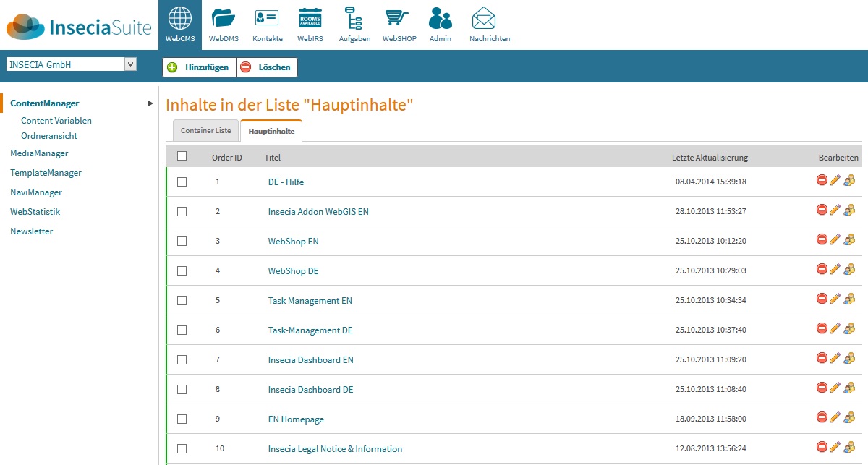
Task: Open user permissions for "Task-Management DE"
Action: (849, 328)
